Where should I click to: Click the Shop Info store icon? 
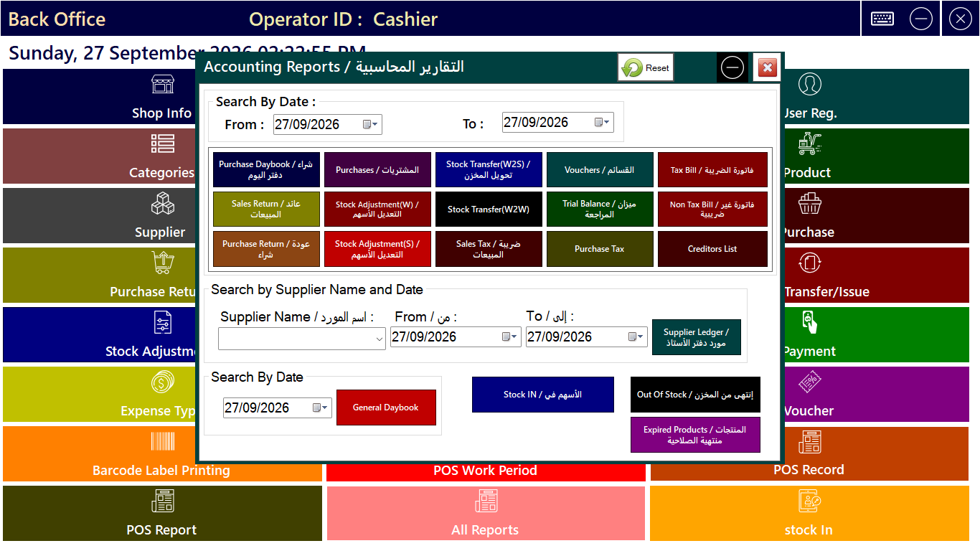(163, 85)
